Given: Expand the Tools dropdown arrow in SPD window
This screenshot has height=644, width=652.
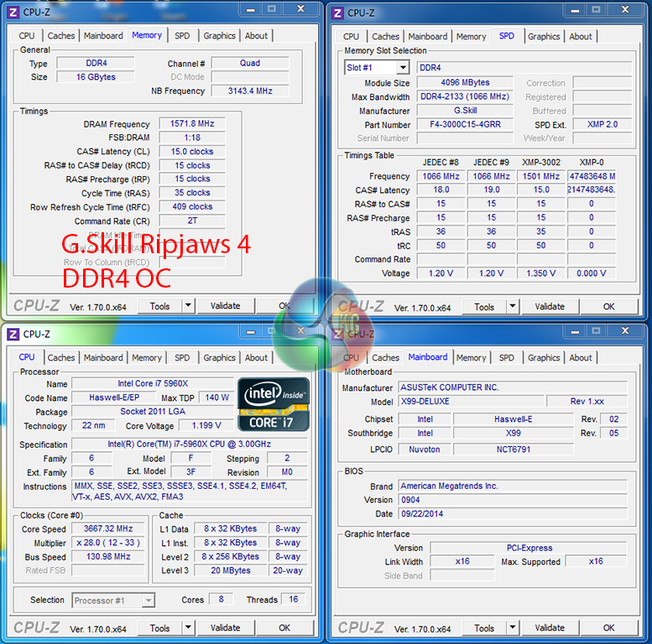Looking at the screenshot, I should (513, 307).
